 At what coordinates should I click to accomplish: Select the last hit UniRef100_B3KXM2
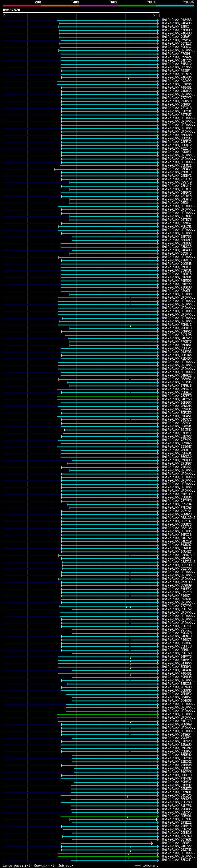177,860
